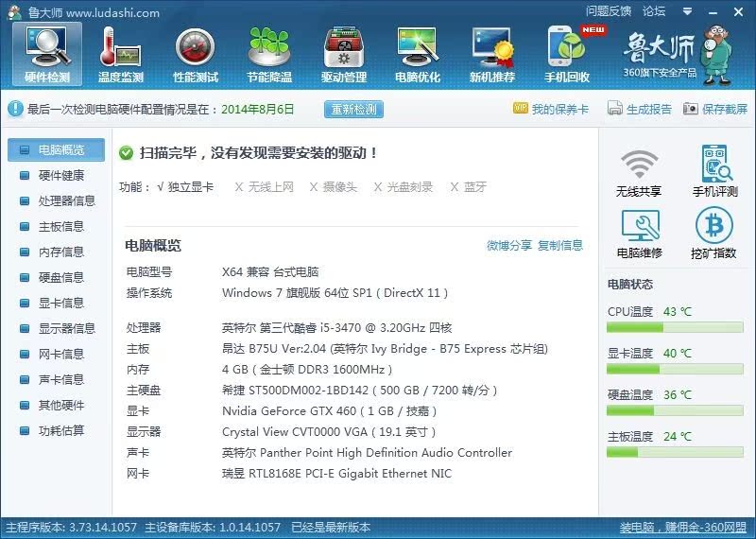The height and width of the screenshot is (539, 756).
Task: Click the 复制信息 copy info link
Action: pos(560,246)
